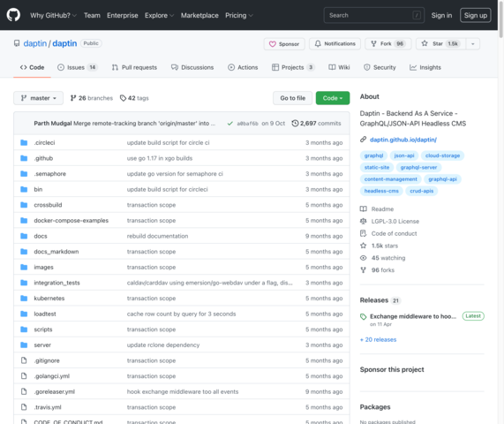The height and width of the screenshot is (424, 504).
Task: Click the docs folder icon
Action: [x=24, y=236]
